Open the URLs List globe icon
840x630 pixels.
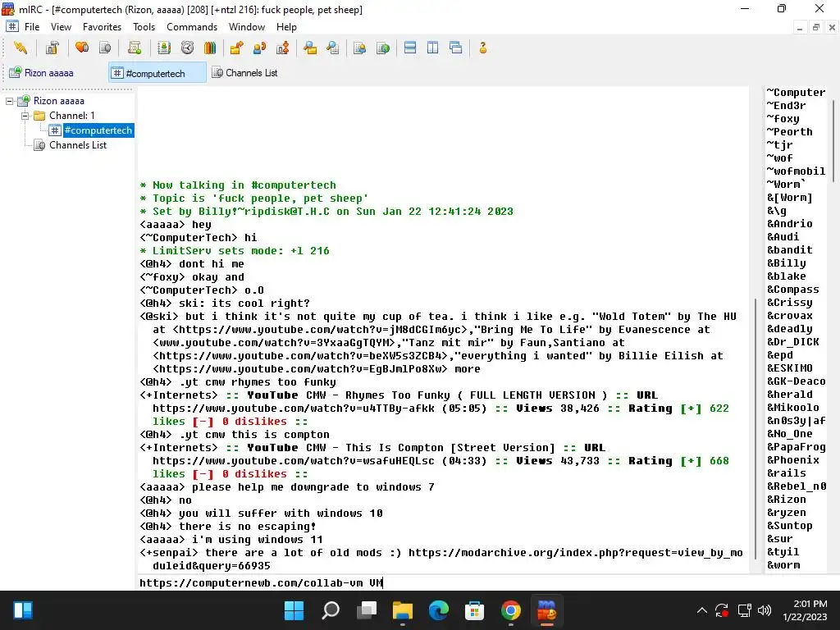point(383,48)
